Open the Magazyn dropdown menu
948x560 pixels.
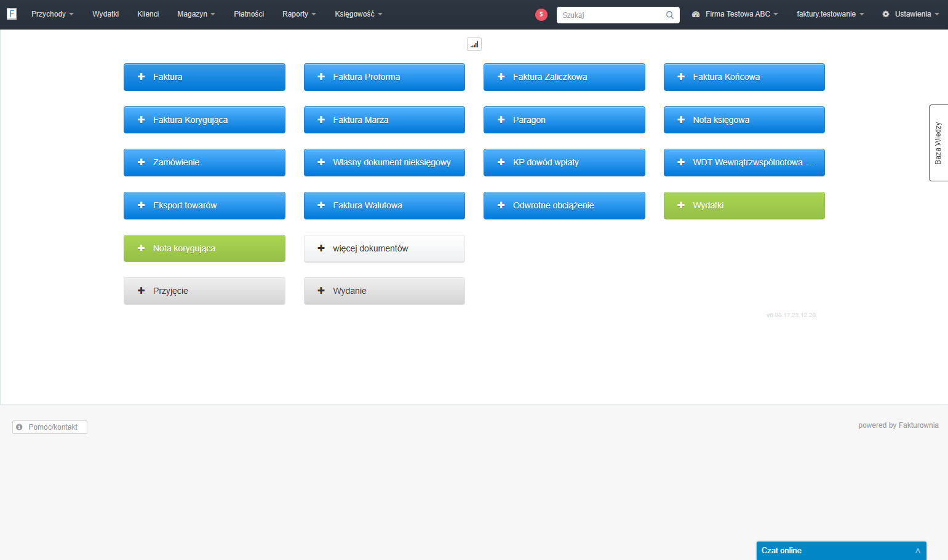196,14
